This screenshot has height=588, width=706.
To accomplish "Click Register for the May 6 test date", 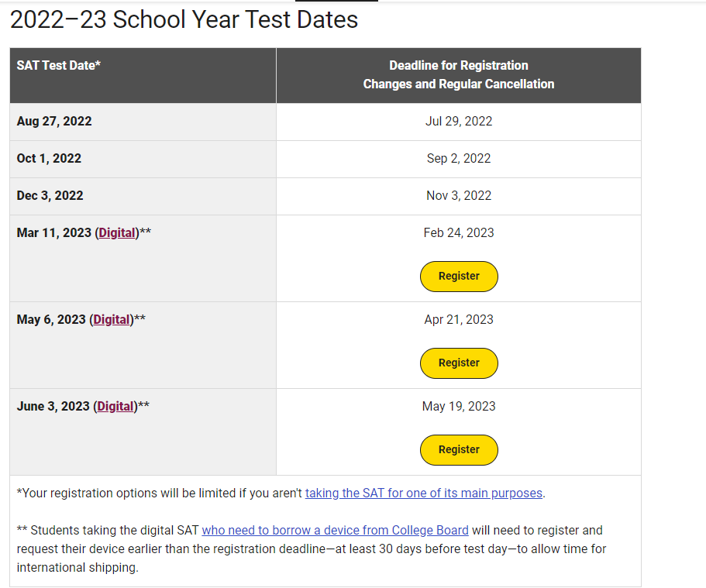I will [459, 363].
